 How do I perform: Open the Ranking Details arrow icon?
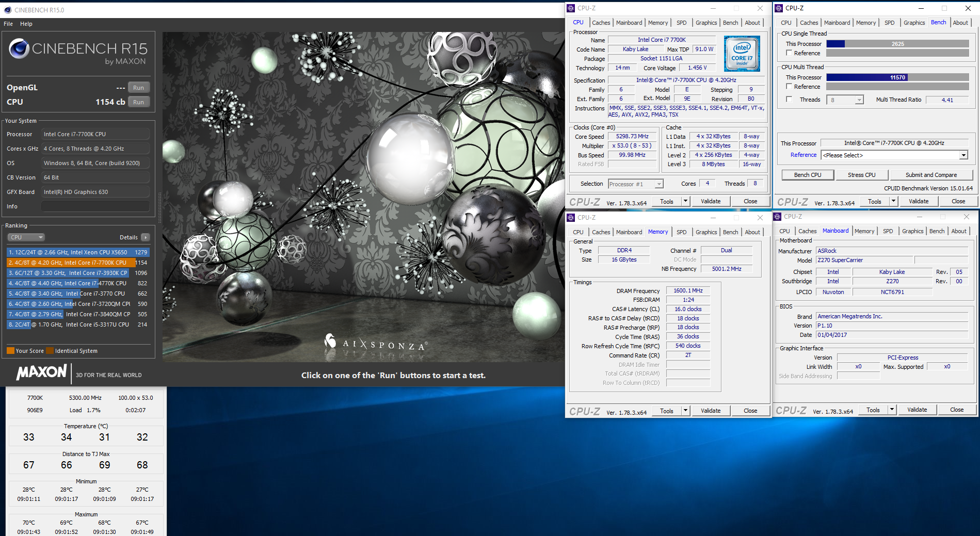146,237
